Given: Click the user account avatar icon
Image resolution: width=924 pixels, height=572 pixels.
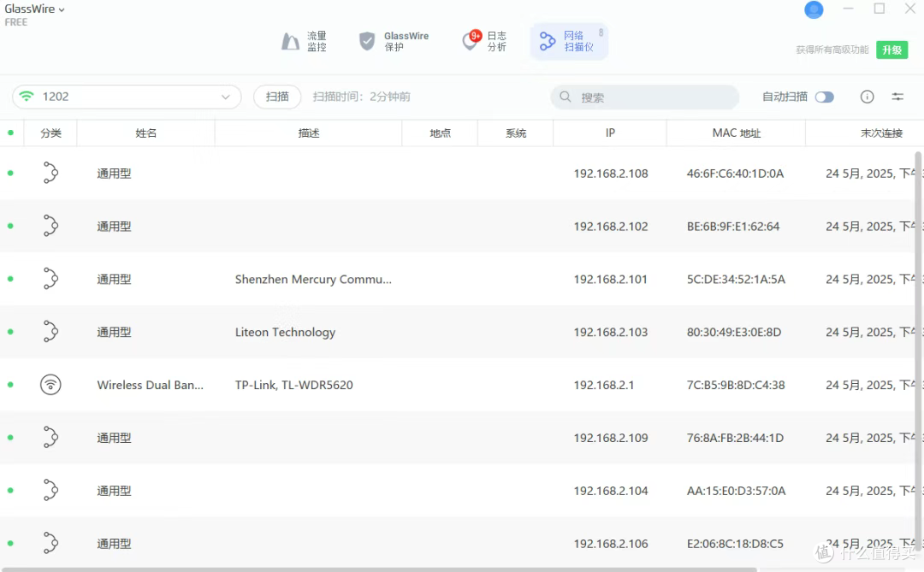Looking at the screenshot, I should click(x=814, y=9).
